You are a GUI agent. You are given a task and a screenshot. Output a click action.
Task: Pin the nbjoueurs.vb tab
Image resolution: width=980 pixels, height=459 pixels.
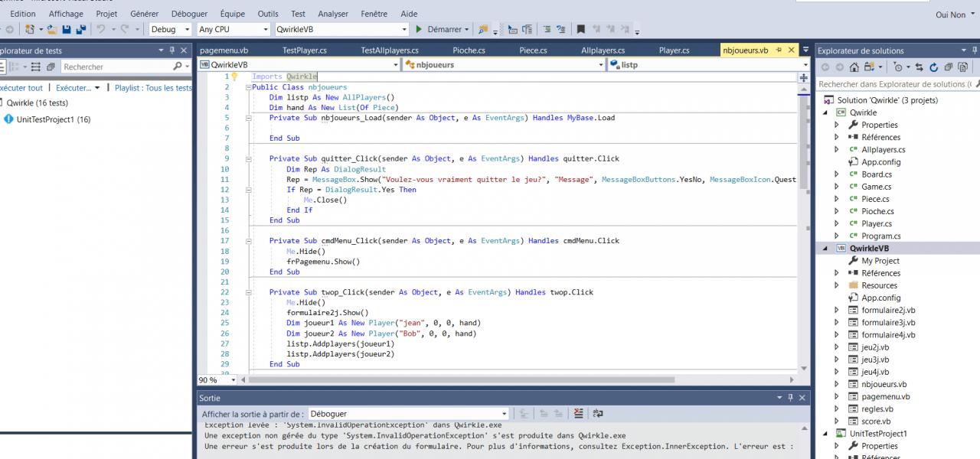pos(779,50)
